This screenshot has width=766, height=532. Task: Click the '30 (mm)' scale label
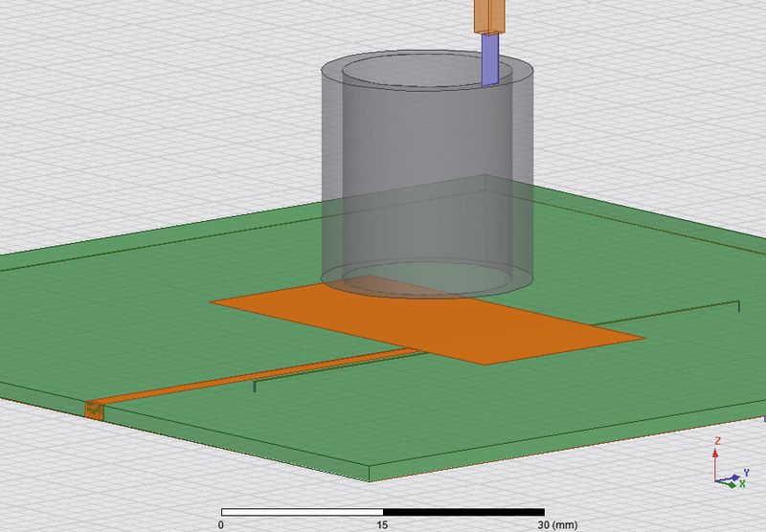[x=557, y=525]
